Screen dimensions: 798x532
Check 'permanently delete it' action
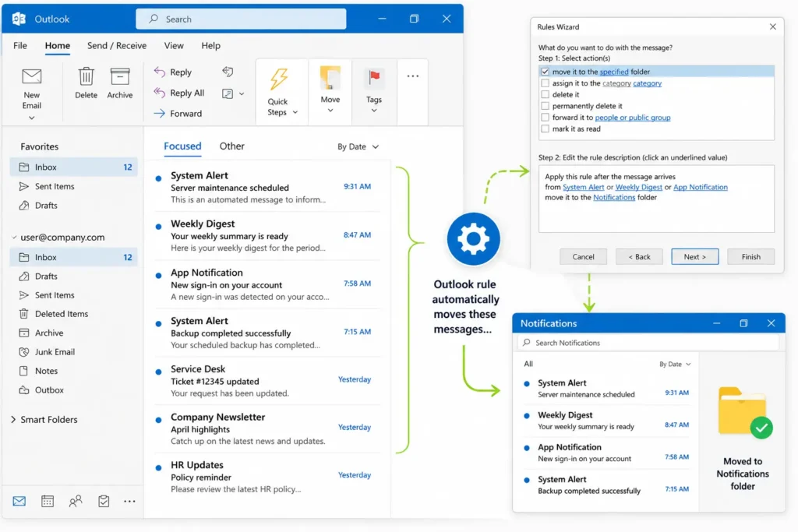click(x=545, y=106)
